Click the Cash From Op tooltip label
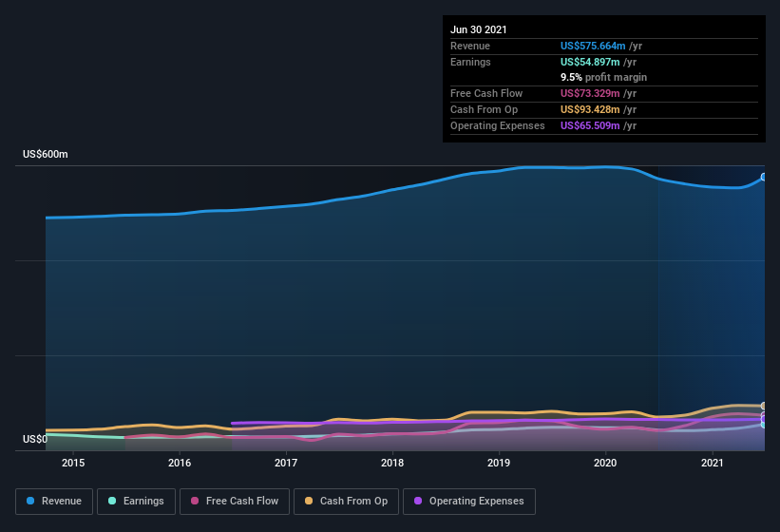 click(x=484, y=109)
